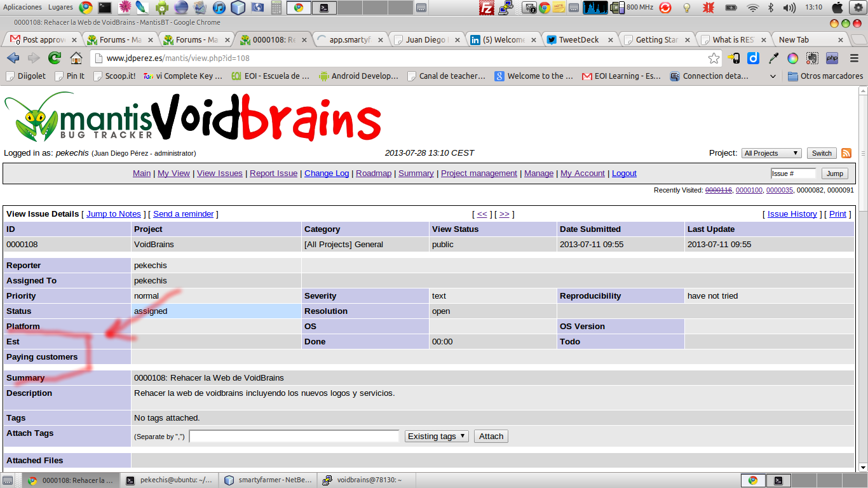Open the volume indicator
868x488 pixels.
click(789, 8)
